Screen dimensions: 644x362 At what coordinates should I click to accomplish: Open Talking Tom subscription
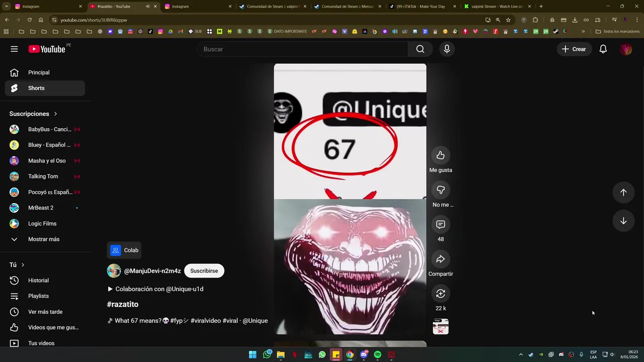45,176
